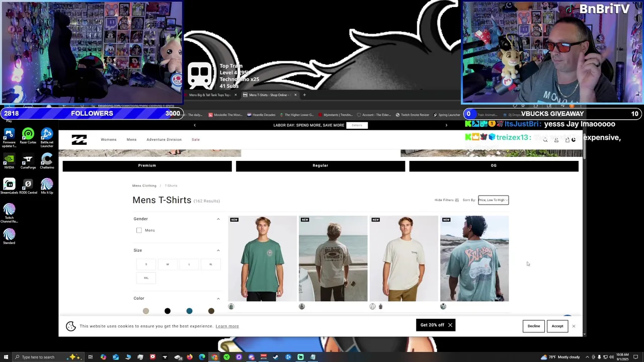644x362 pixels.
Task: Click the Regular category button
Action: 320,165
